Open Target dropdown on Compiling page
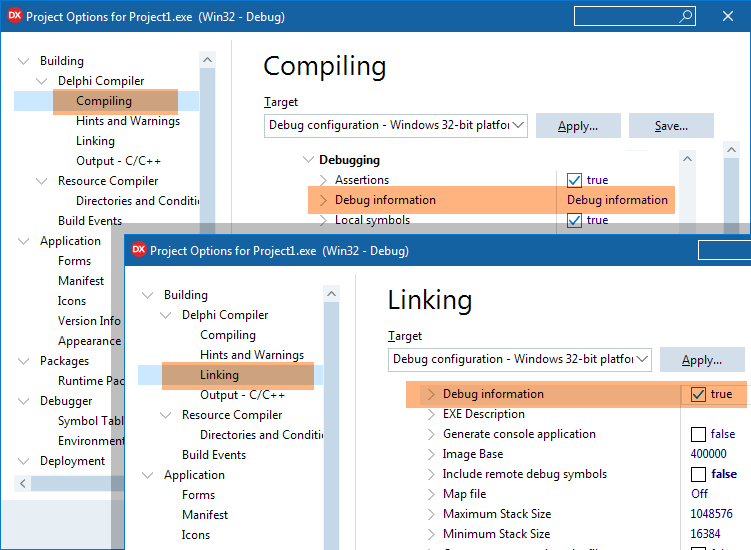 pos(518,125)
